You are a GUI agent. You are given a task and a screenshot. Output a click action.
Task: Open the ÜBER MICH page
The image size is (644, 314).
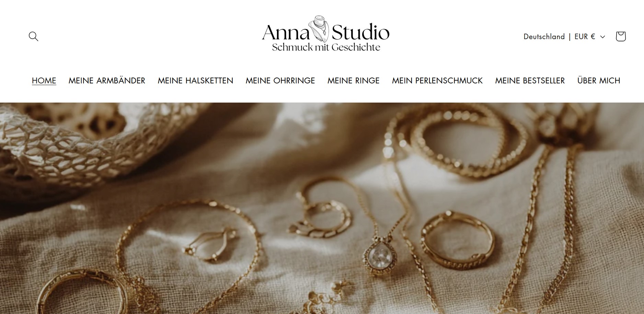599,80
